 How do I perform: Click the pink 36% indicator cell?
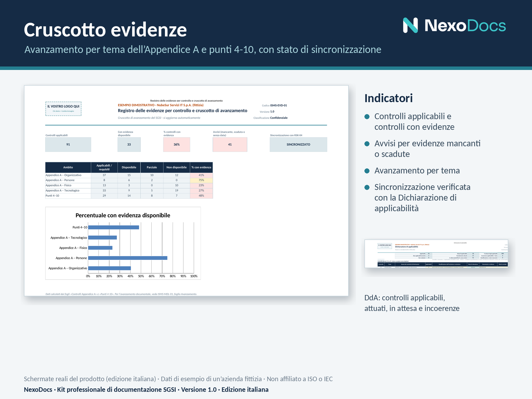coord(177,144)
